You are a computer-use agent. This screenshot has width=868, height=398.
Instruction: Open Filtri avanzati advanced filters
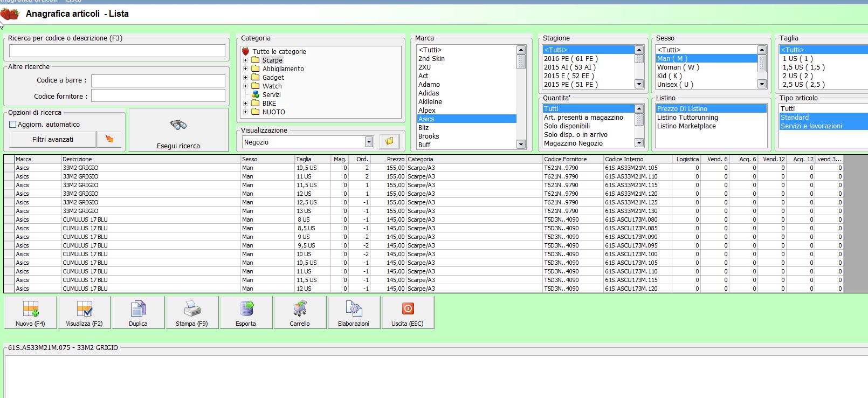pos(53,139)
